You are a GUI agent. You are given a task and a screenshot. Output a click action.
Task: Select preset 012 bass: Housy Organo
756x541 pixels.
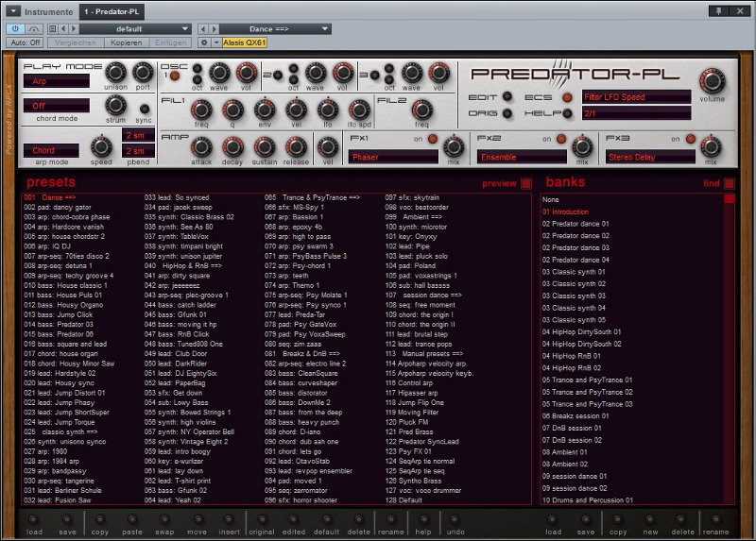[63, 305]
